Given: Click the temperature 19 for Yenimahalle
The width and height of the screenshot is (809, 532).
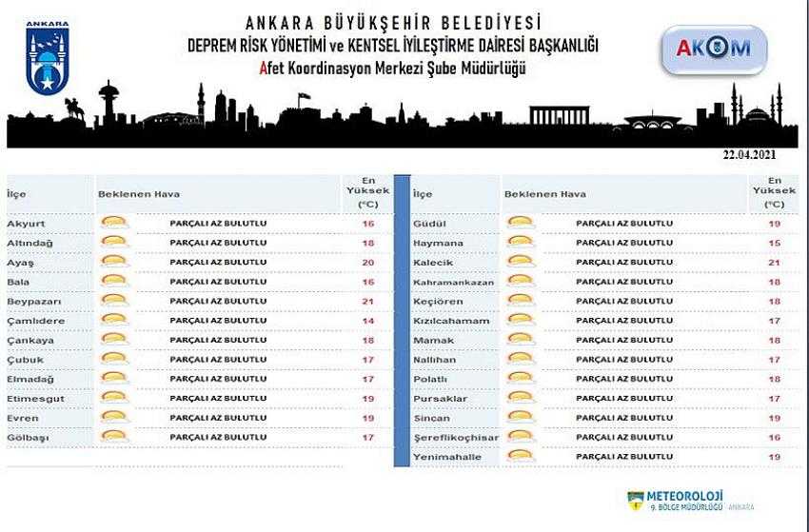Looking at the screenshot, I should tap(774, 457).
